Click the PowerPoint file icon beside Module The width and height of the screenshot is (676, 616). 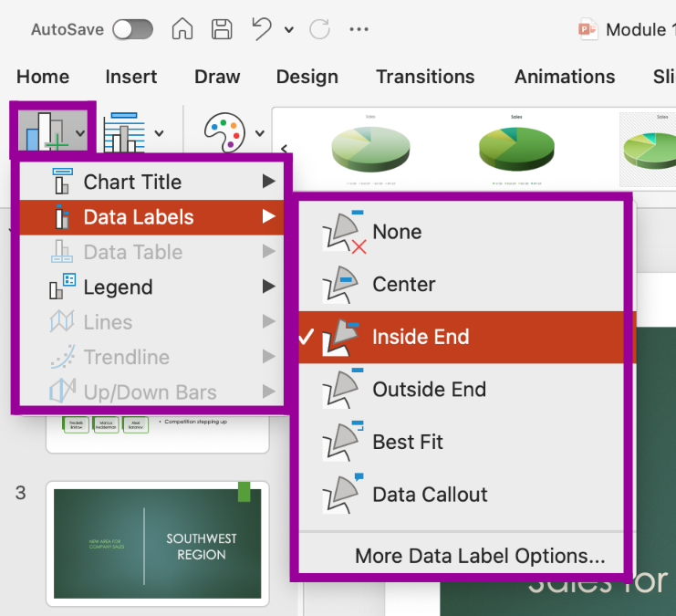(588, 29)
